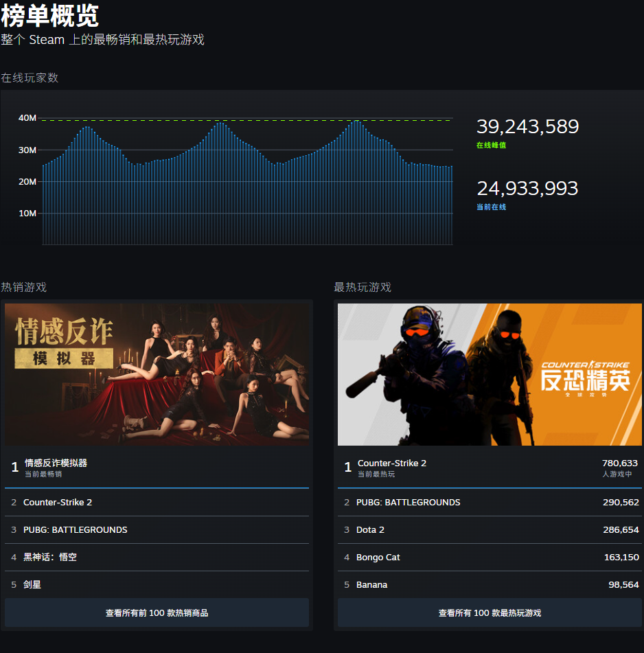Click the 榜单概览 page title

[x=50, y=16]
